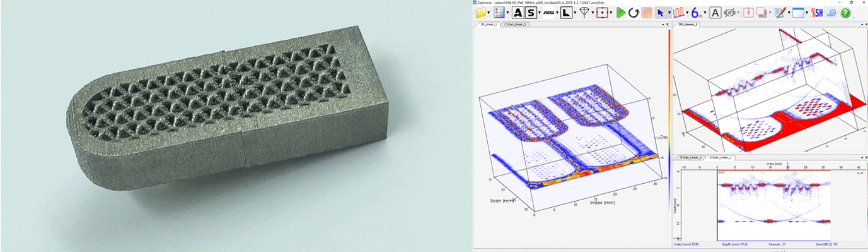Select the blue arrow pointer tool
Image resolution: width=868 pixels, height=252 pixels.
point(660,13)
